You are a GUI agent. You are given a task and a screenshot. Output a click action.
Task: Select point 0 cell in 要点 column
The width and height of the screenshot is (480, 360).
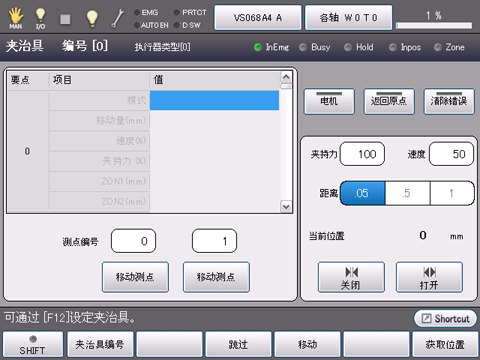point(28,151)
